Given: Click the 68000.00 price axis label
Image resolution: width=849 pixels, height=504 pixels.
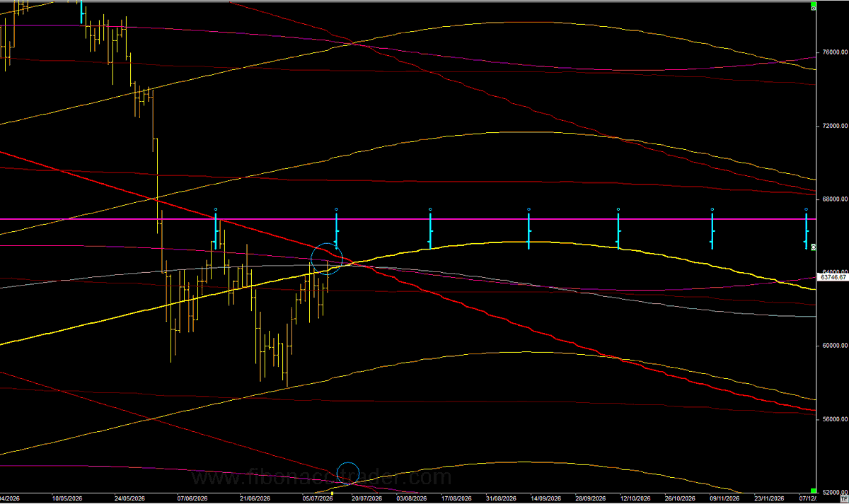Looking at the screenshot, I should tap(835, 199).
